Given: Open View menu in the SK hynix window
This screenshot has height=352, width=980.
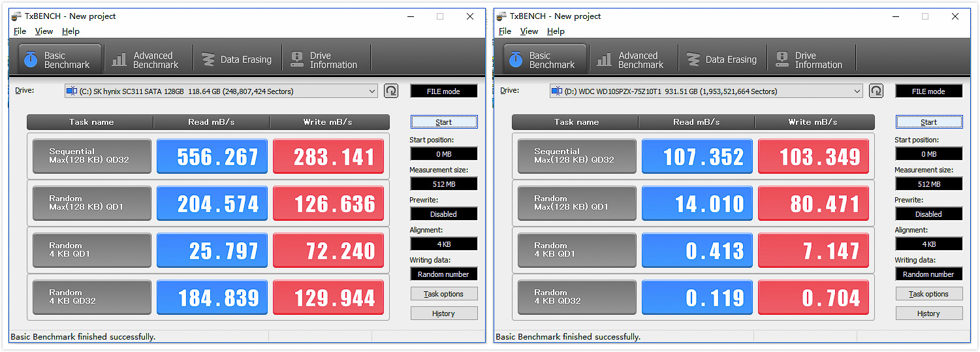Looking at the screenshot, I should pos(44,31).
